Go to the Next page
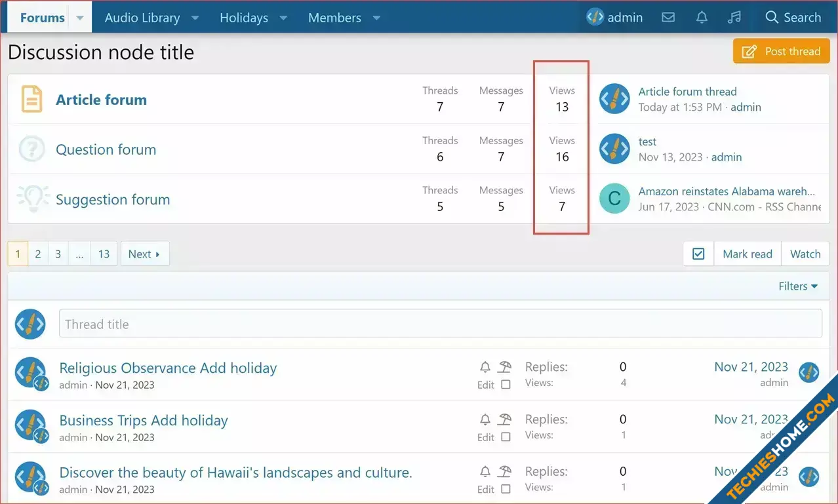 point(145,254)
